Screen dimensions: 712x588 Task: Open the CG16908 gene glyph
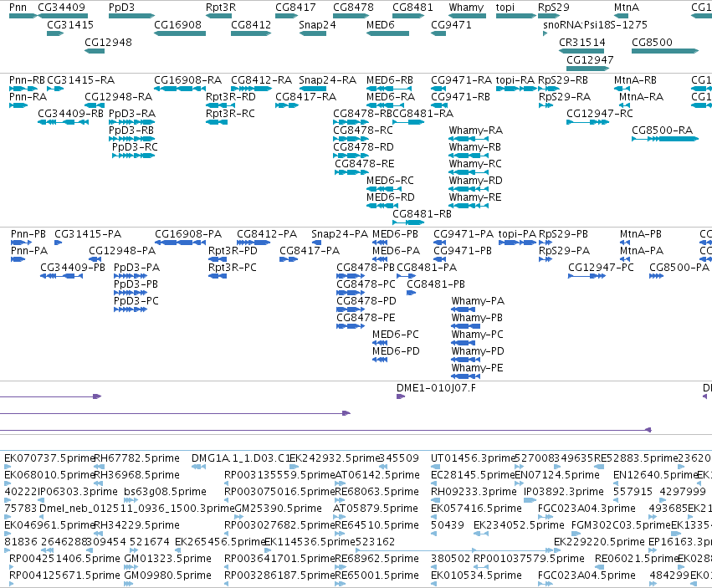click(x=180, y=33)
